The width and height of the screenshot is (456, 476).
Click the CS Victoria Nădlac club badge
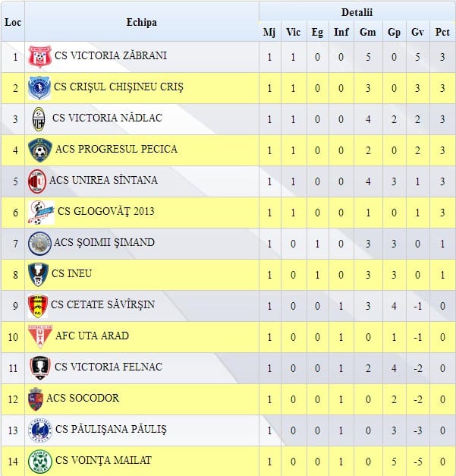(39, 119)
